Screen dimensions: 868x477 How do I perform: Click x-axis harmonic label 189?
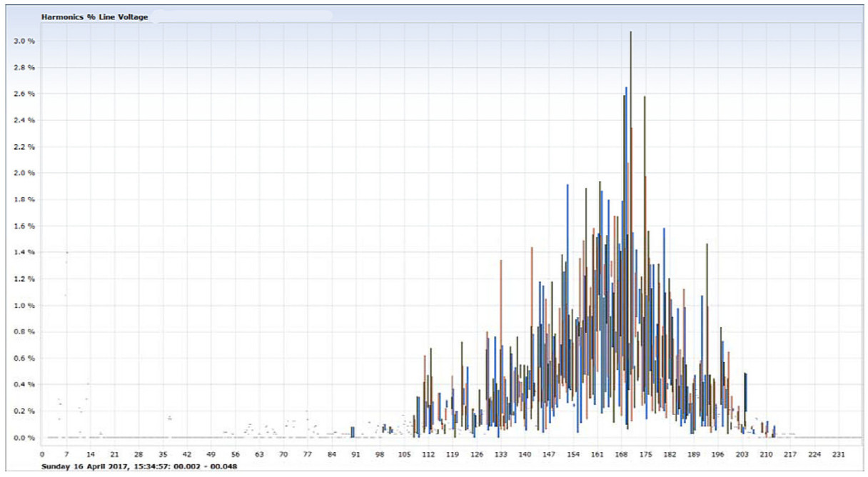point(694,453)
